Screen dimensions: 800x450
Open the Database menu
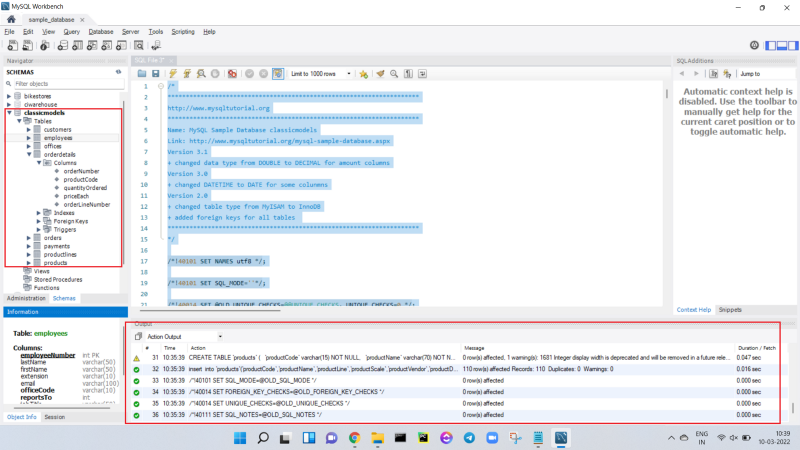coord(101,32)
